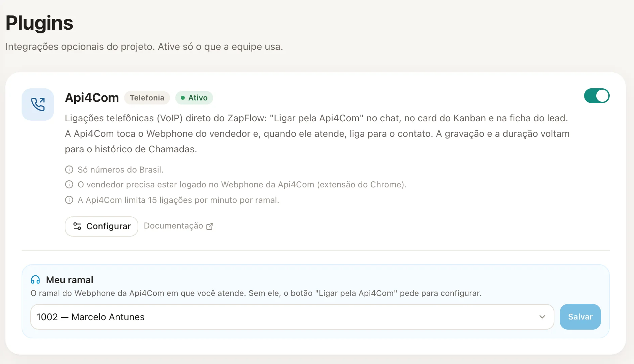
Task: Click the green dot in Ativo badge
Action: pos(183,98)
